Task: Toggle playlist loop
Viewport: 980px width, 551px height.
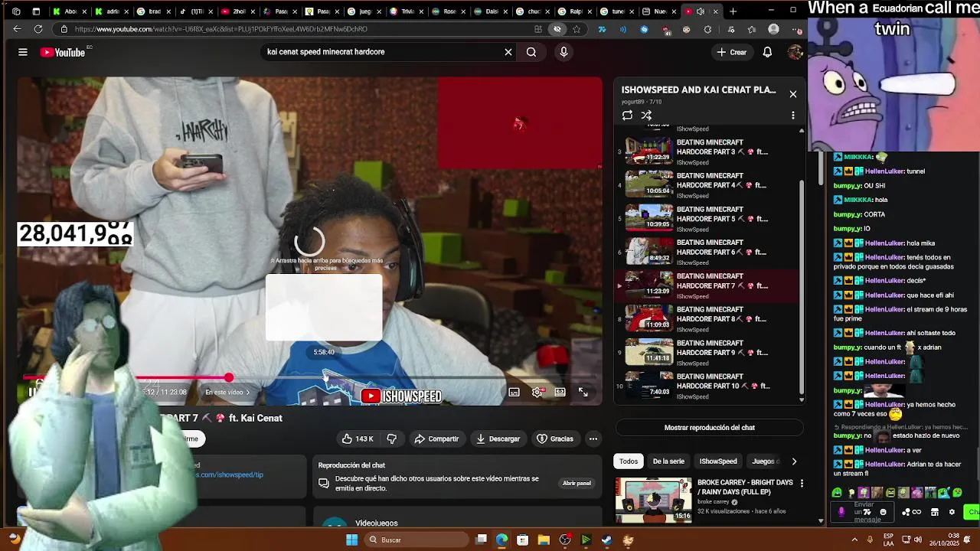Action: tap(627, 115)
